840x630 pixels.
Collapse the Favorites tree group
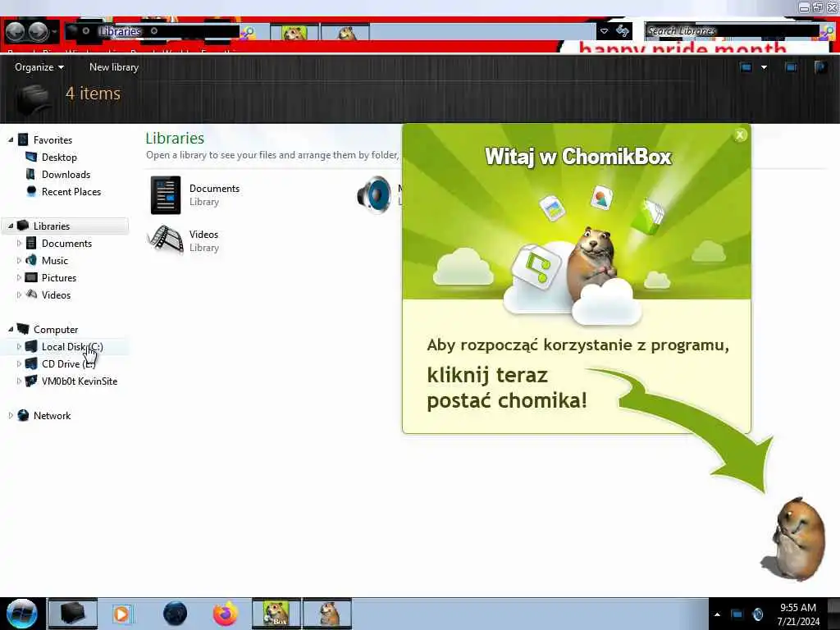pyautogui.click(x=11, y=139)
